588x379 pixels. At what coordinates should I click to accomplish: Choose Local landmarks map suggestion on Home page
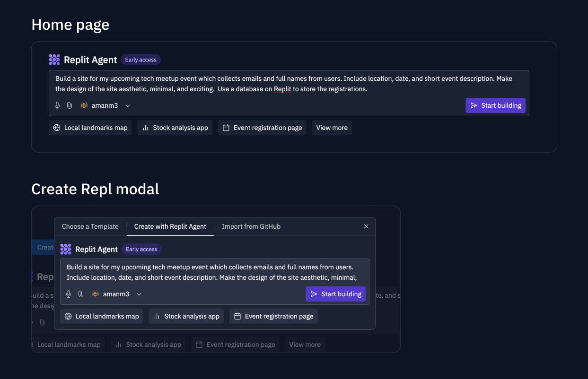tap(90, 128)
